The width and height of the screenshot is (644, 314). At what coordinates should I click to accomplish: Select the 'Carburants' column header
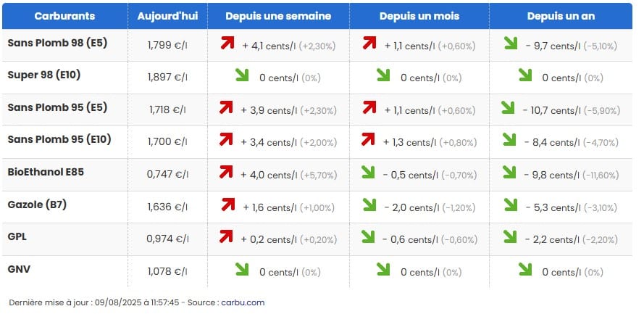[64, 16]
